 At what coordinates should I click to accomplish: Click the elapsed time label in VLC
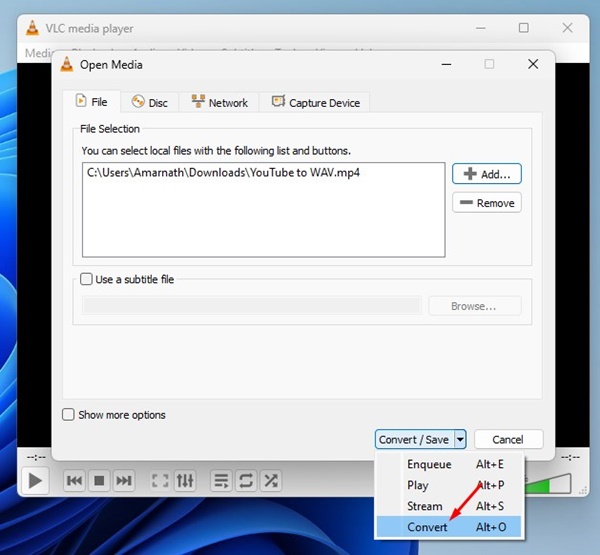36,457
